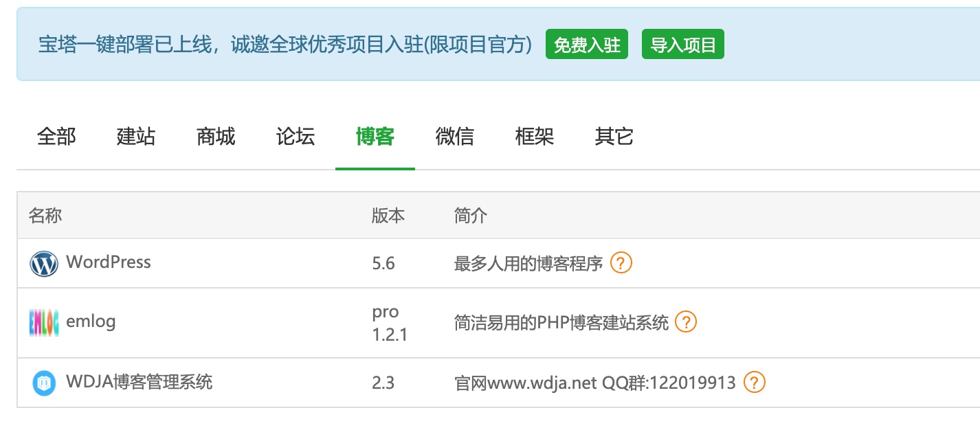Select the active 博客 tab
The image size is (980, 441).
click(x=375, y=137)
